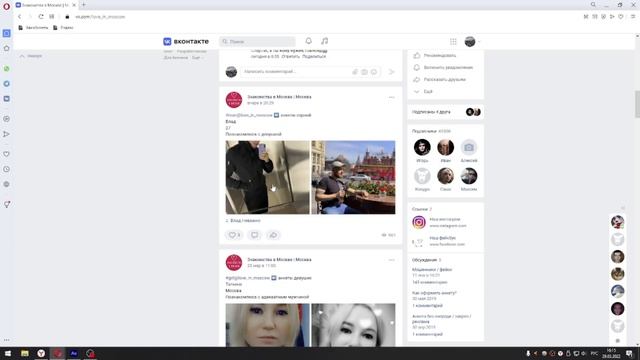Search tabs magnifier in Opera title bar
640x360 pixels.
[593, 5]
